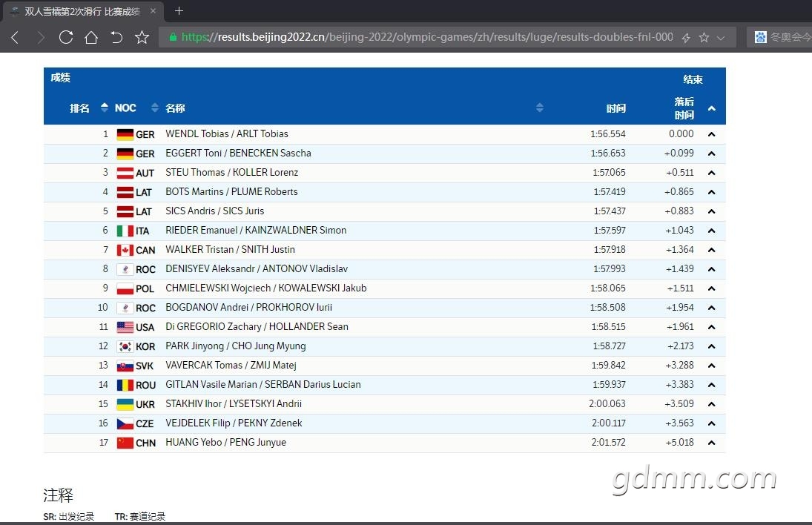Click the favorites star left of address bar
The image size is (812, 525).
click(x=142, y=37)
